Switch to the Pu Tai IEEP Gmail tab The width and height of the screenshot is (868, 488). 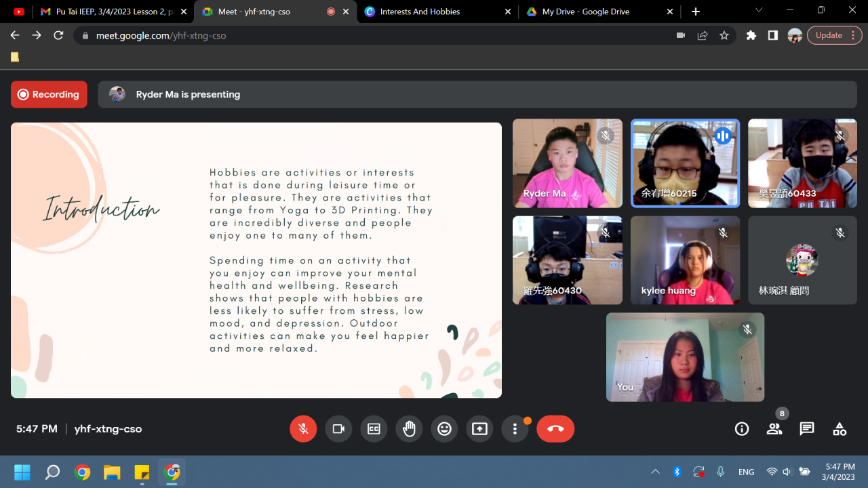[113, 12]
